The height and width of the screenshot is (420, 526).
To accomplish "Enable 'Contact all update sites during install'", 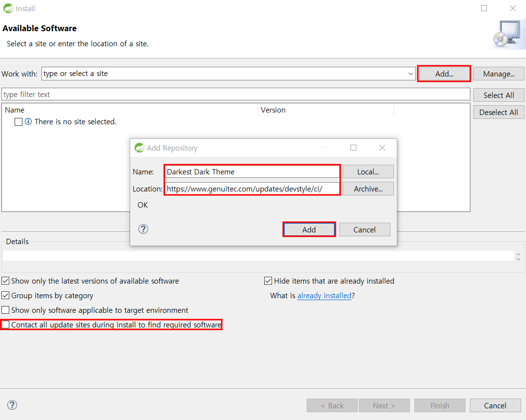I will [5, 325].
